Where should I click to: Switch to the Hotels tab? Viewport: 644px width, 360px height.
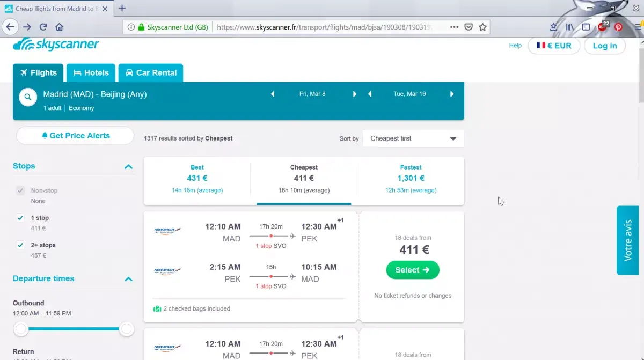pos(91,73)
